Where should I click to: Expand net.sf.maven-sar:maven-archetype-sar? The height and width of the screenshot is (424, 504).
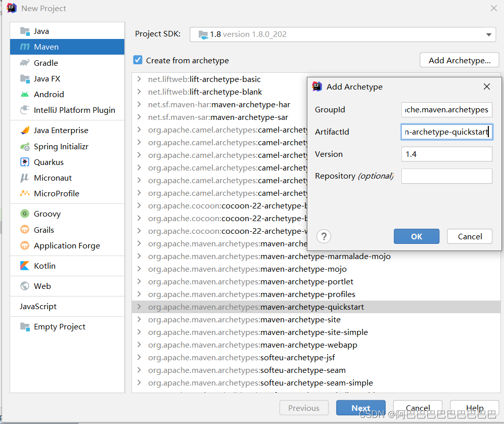[x=139, y=117]
